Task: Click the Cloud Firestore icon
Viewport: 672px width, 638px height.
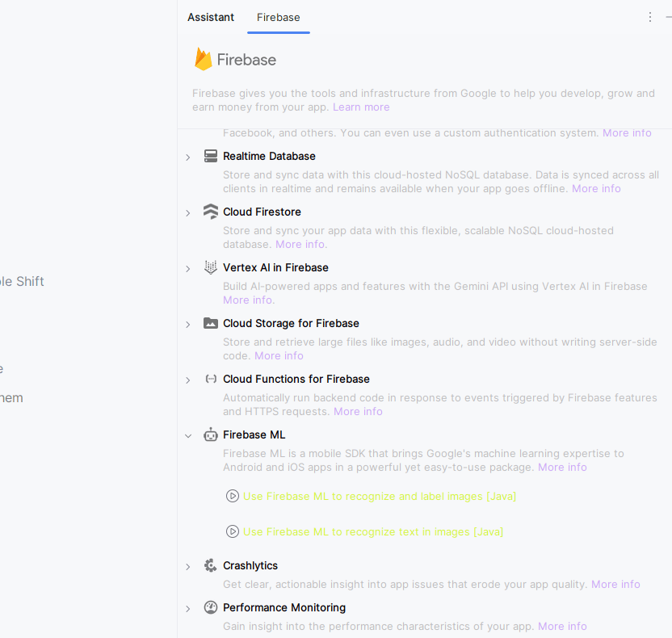Action: pos(211,212)
